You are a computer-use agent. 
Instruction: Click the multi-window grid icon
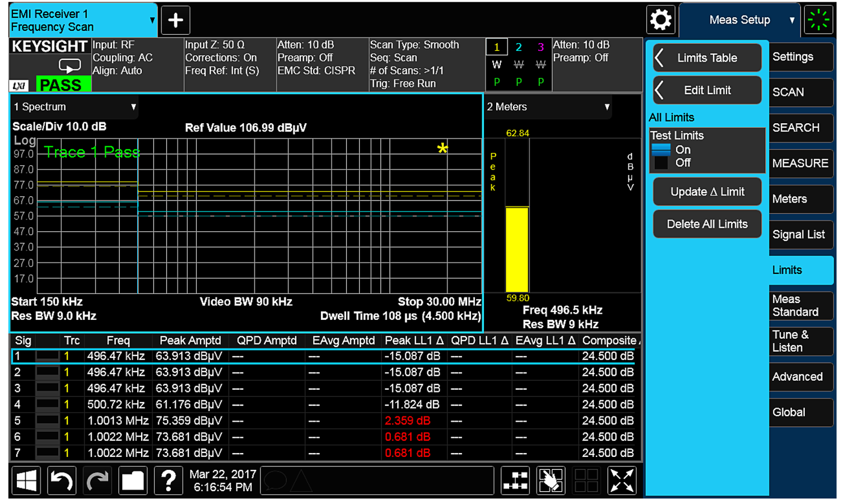(586, 481)
